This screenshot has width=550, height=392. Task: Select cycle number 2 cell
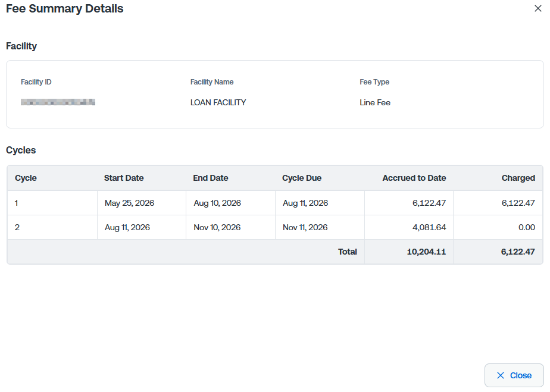[52, 228]
